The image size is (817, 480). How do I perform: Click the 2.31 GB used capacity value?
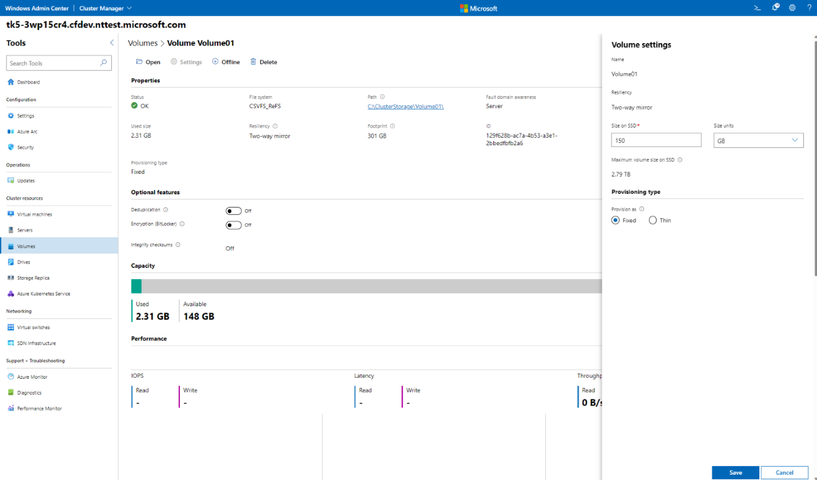pos(152,316)
